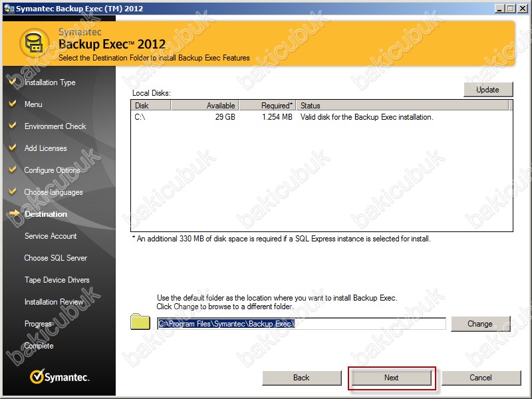This screenshot has height=399, width=532.
Task: Select the Tape Device Drivers step
Action: click(57, 280)
